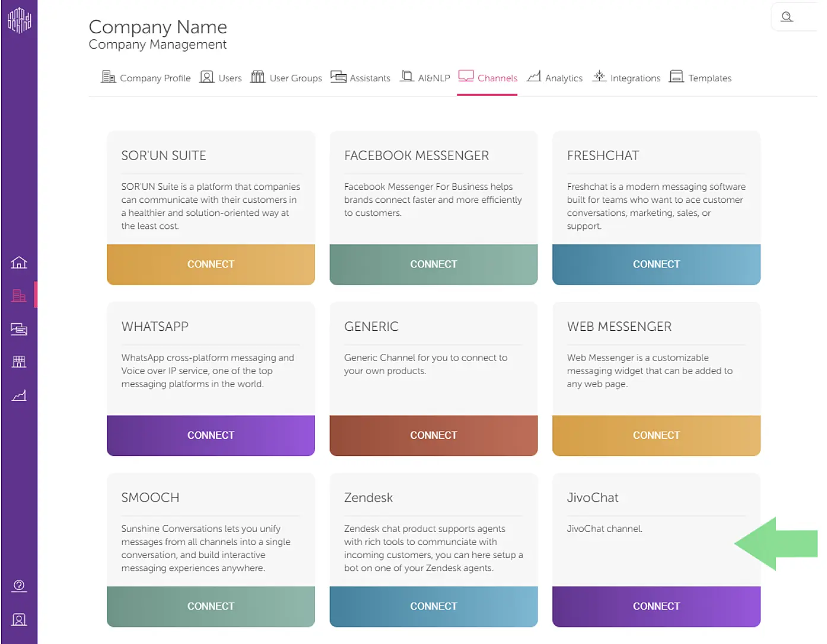This screenshot has height=644, width=827.
Task: Switch to the Templates tab
Action: click(x=700, y=78)
